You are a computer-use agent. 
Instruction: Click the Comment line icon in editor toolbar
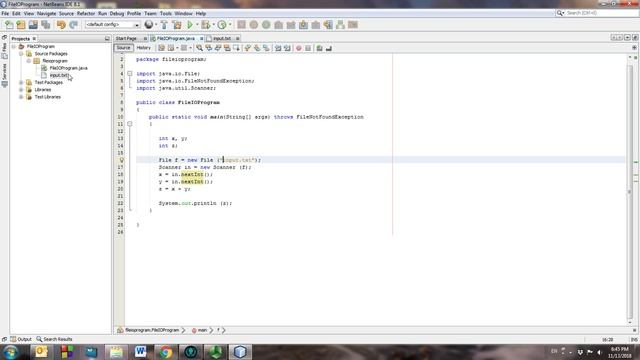coord(320,48)
